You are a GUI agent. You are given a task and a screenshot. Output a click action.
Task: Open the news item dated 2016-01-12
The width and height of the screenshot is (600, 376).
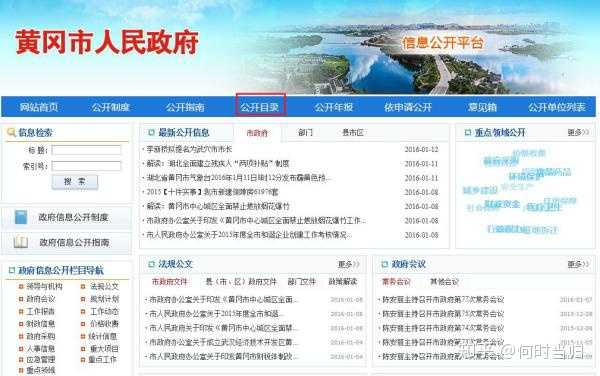click(x=189, y=149)
